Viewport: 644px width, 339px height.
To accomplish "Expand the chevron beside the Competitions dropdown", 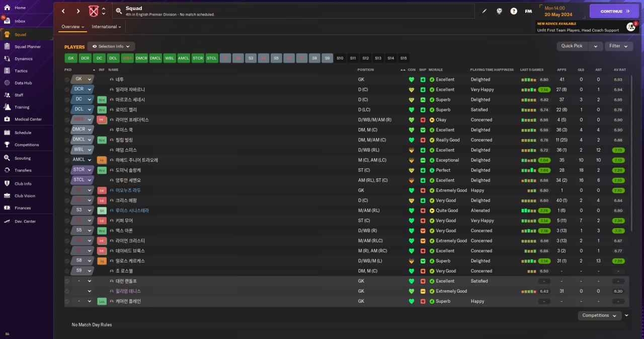I will pos(626,315).
